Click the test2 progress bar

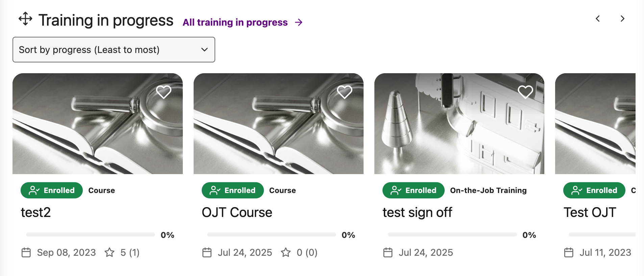click(91, 234)
